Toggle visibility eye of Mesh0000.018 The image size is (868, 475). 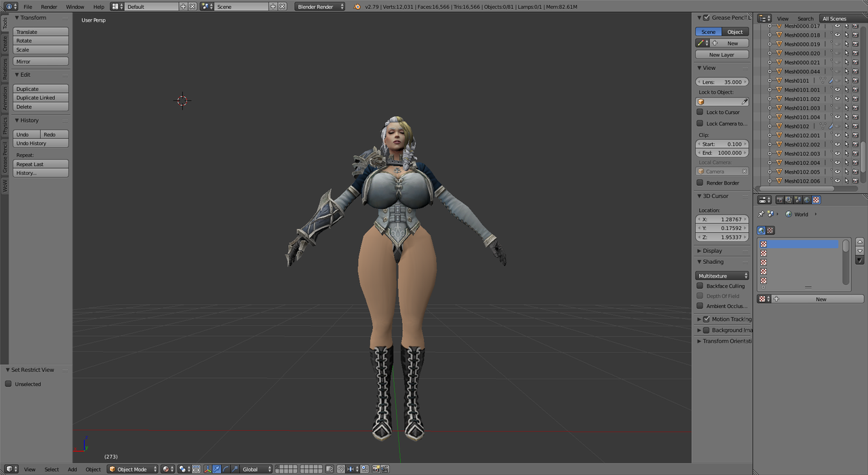(837, 35)
